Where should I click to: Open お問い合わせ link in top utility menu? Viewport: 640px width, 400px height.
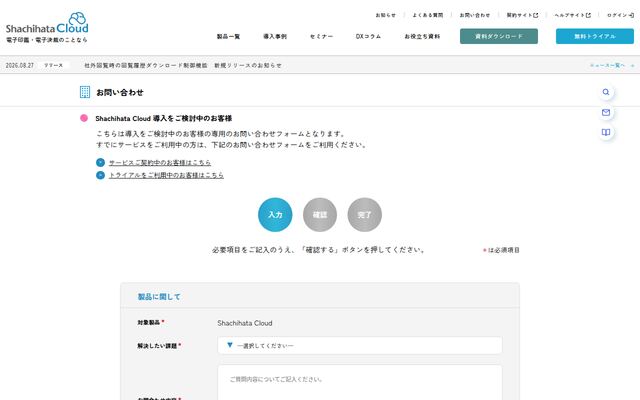point(475,15)
